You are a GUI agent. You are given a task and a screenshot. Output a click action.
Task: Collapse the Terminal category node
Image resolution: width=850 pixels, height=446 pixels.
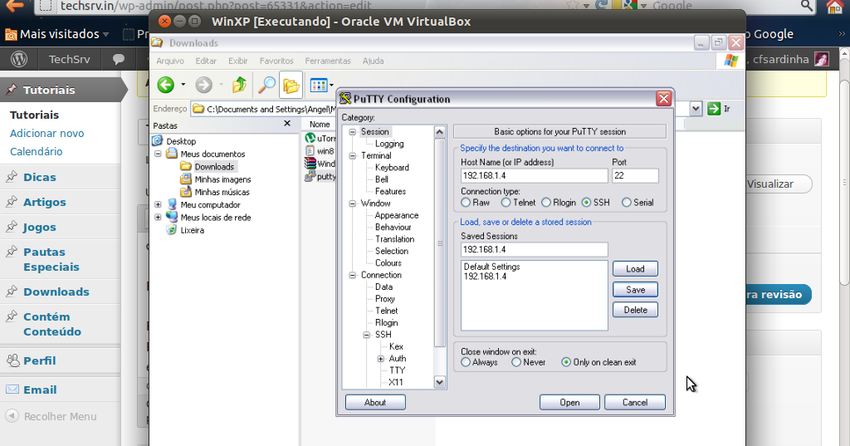[x=352, y=156]
